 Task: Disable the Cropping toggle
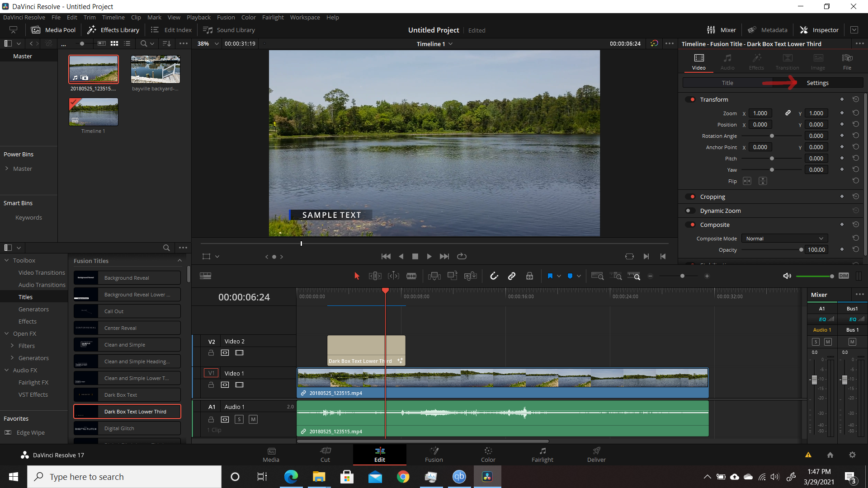[x=690, y=197]
